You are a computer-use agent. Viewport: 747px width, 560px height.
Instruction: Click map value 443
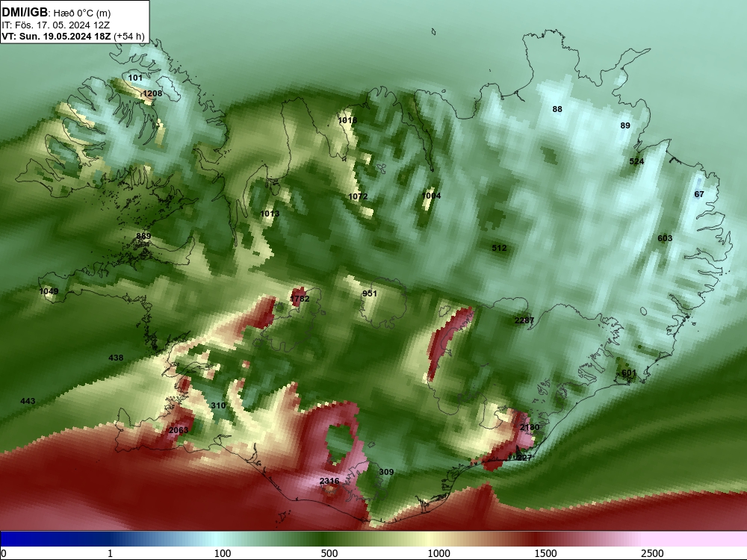[x=28, y=402]
